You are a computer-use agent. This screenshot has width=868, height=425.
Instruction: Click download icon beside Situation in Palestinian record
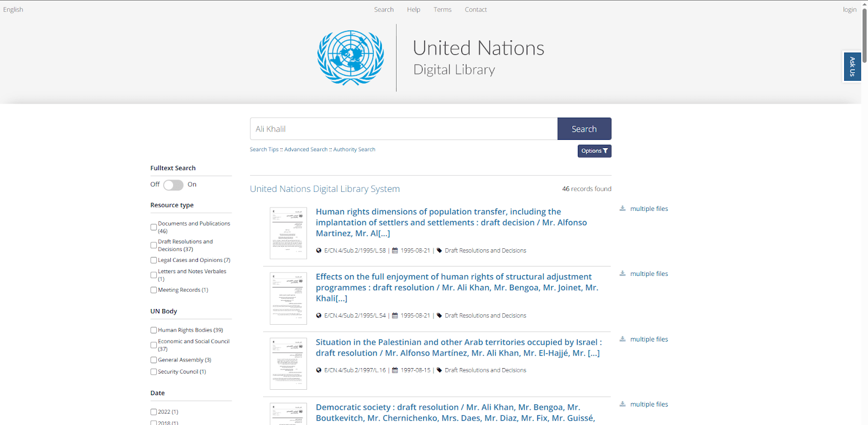(623, 339)
